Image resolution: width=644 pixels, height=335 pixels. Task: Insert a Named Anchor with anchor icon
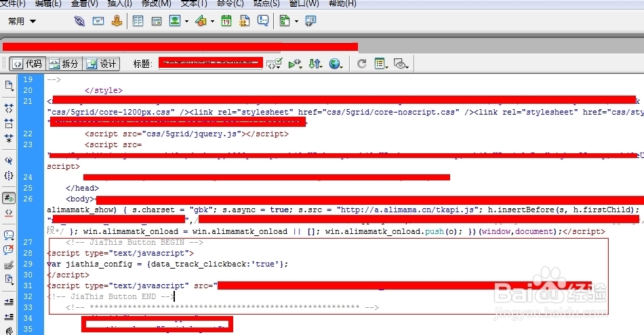tap(117, 20)
